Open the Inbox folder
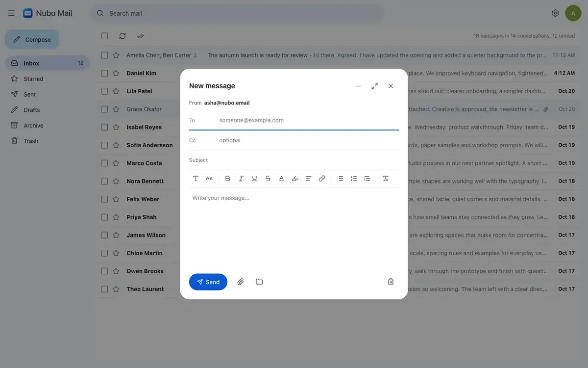 point(47,63)
